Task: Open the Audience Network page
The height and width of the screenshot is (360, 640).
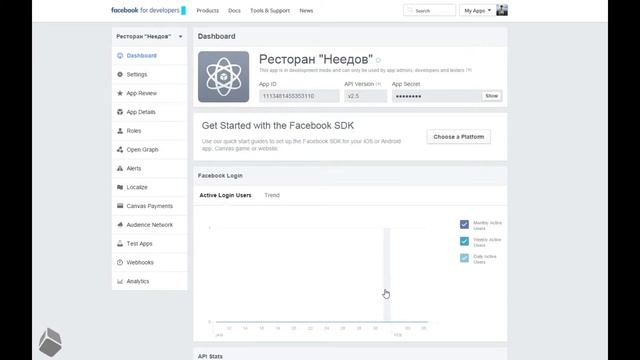Action: (x=149, y=224)
